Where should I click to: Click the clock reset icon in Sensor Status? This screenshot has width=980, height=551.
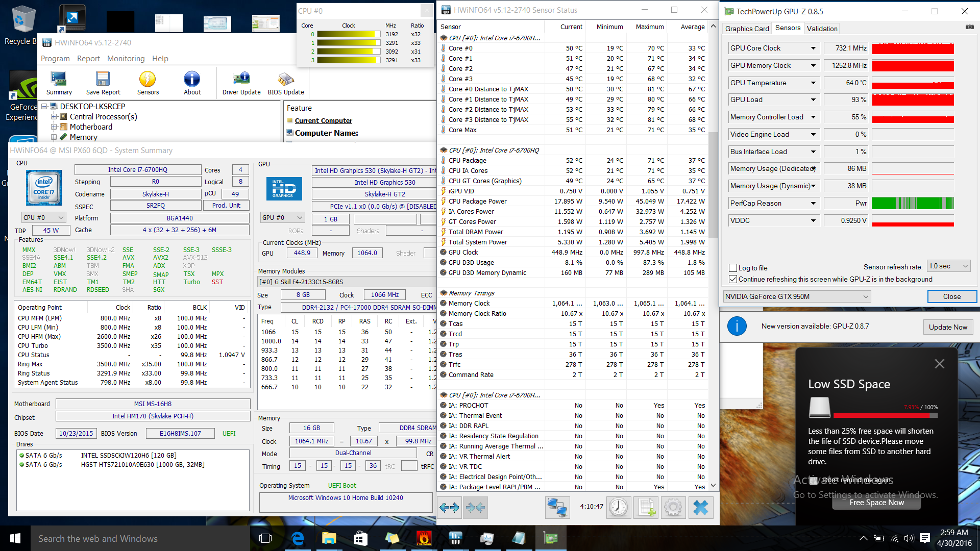pos(619,508)
